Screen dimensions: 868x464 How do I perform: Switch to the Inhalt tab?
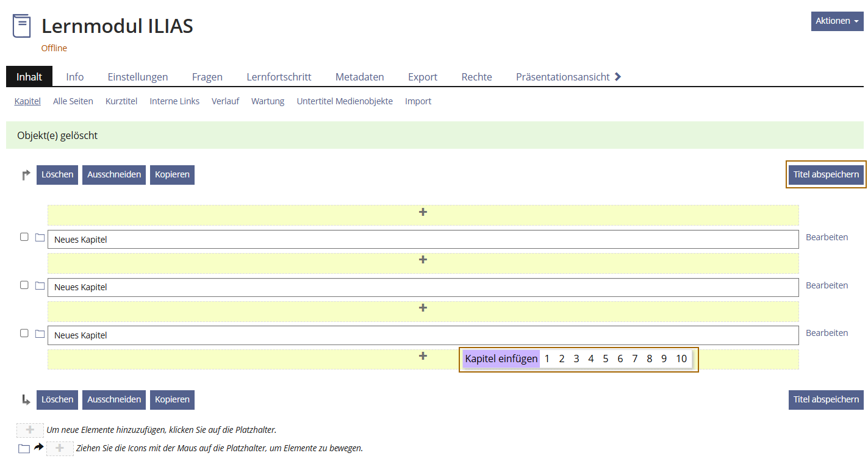tap(29, 77)
